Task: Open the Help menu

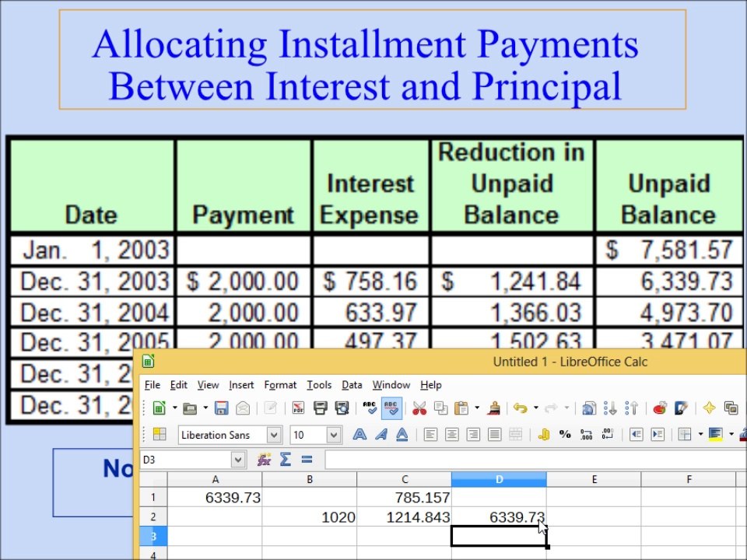Action: click(431, 385)
